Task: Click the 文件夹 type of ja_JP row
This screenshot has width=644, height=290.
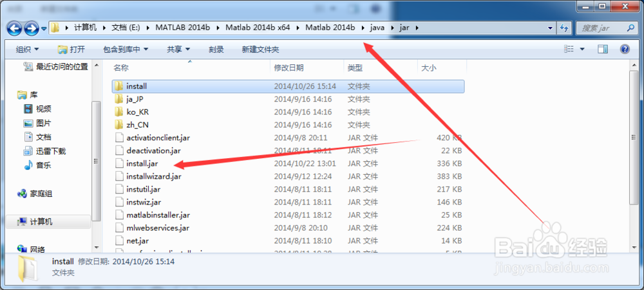Action: [359, 99]
